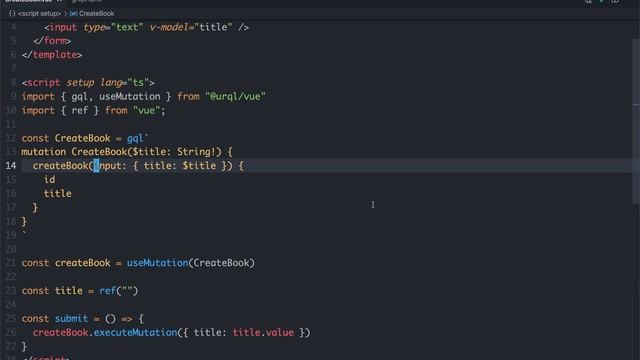Open the "<script setup>" breadcrumb segment
Viewport: 640px width, 360px height.
[x=40, y=13]
